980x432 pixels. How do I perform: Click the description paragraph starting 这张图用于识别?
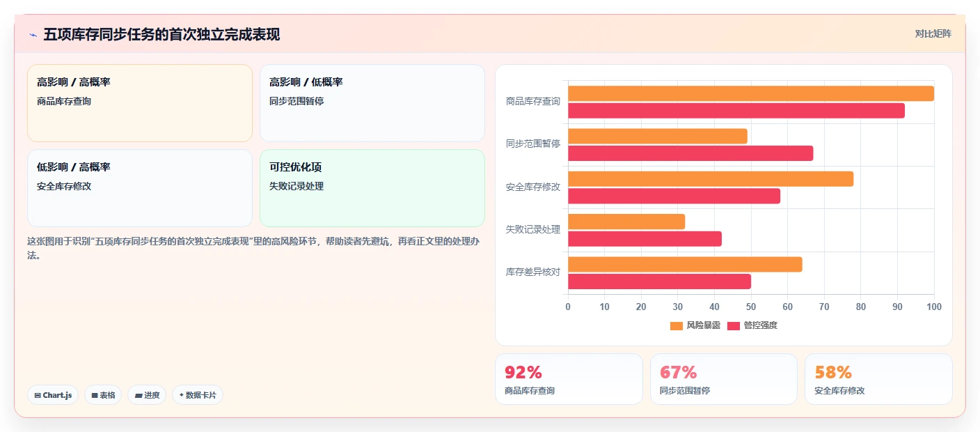[x=253, y=248]
